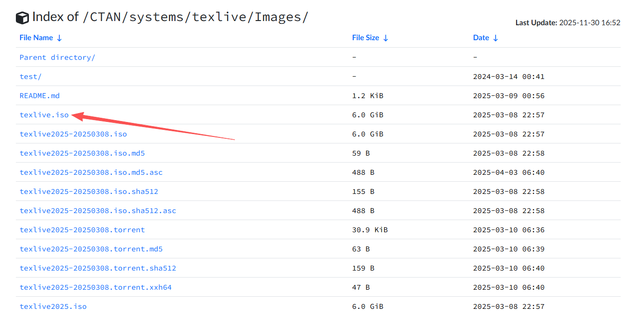Viewport: 644px width, 314px height.
Task: Open texlive2025-20250308.iso.md5 link
Action: coord(82,153)
